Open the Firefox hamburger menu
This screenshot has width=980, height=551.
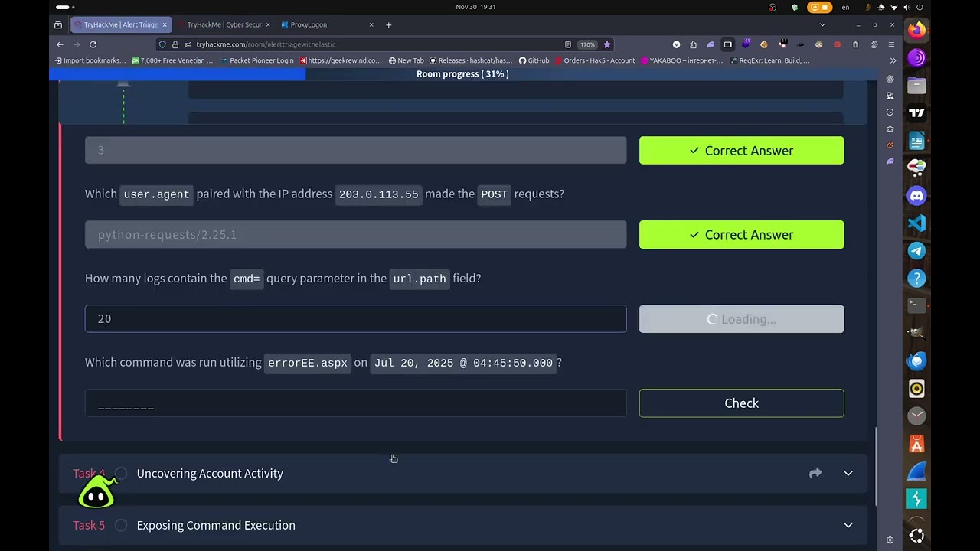click(x=892, y=44)
